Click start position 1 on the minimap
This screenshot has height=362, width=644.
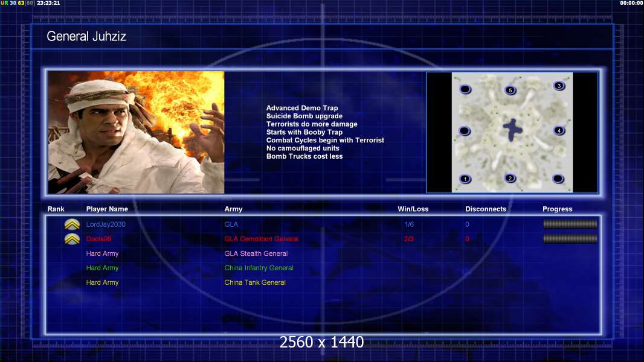pyautogui.click(x=465, y=179)
